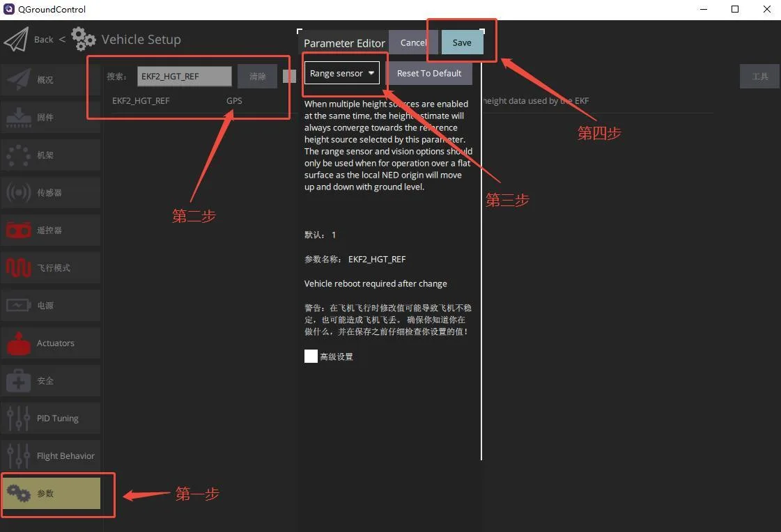The width and height of the screenshot is (781, 532).
Task: Click the Parameter Editor title text
Action: click(344, 43)
